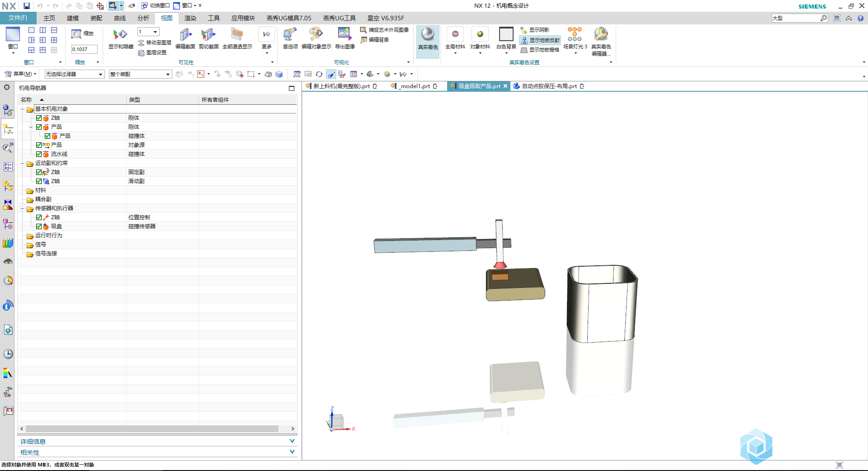Toggle the Clip Section icon

click(208, 35)
